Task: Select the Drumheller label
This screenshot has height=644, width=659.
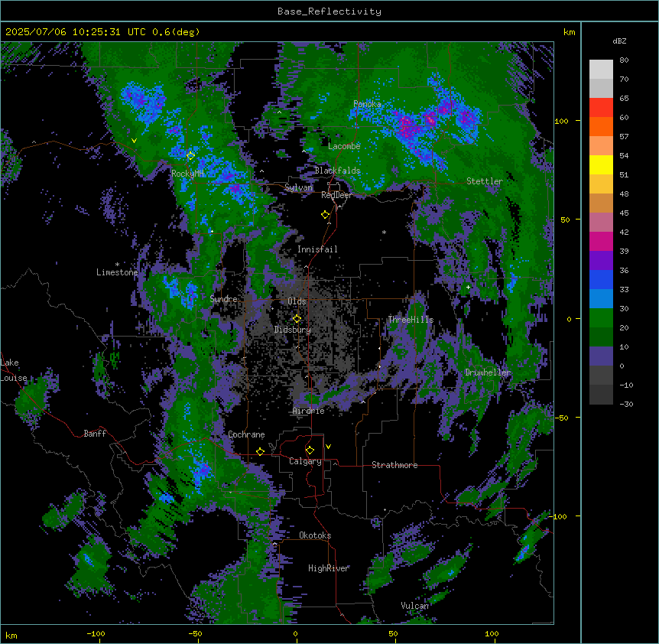Action: (x=488, y=372)
